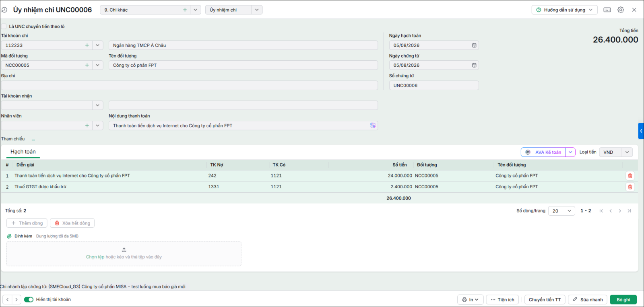Go to the last page of rows
Image resolution: width=644 pixels, height=307 pixels.
[630, 211]
